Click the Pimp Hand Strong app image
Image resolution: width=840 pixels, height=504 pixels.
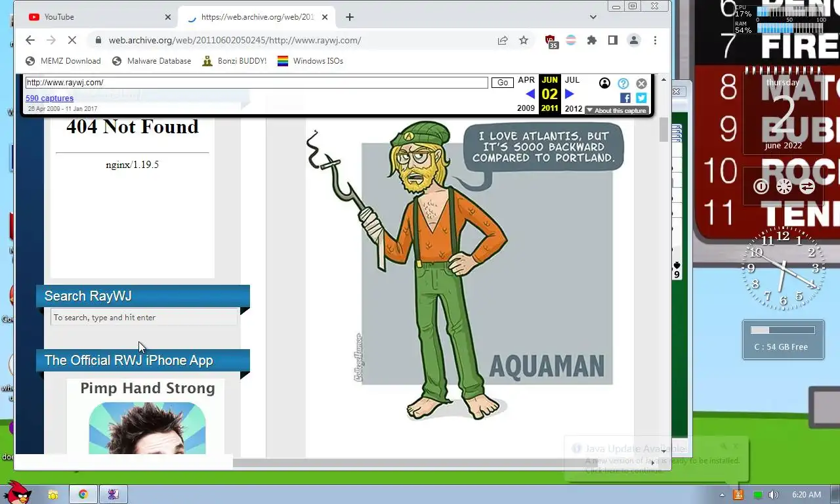pos(146,416)
